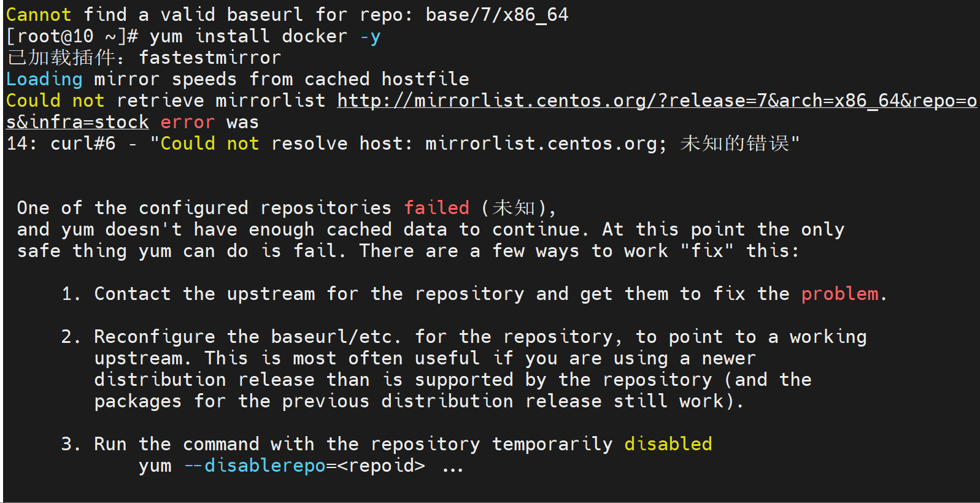This screenshot has width=980, height=503.
Task: Click the "未知的错误" error message text
Action: click(735, 144)
